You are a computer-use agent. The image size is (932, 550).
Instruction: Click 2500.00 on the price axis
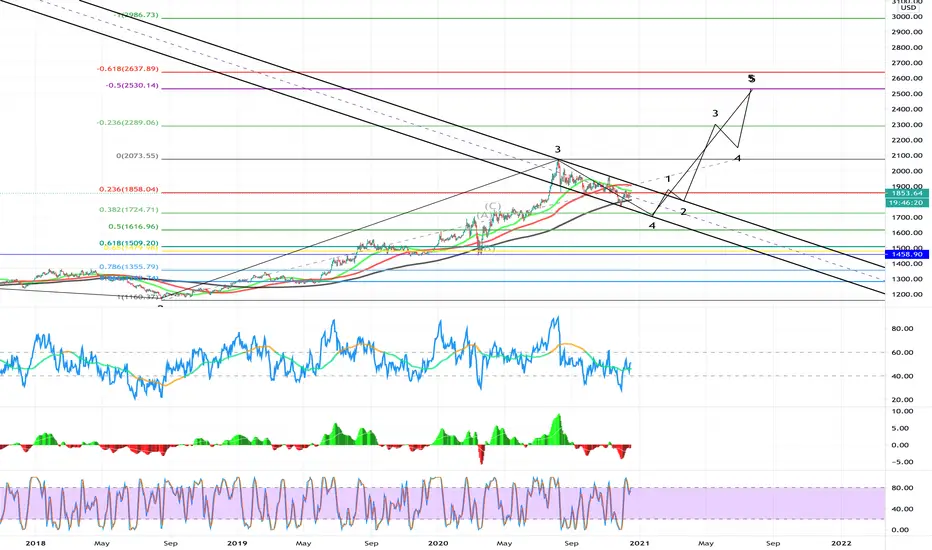[x=907, y=94]
